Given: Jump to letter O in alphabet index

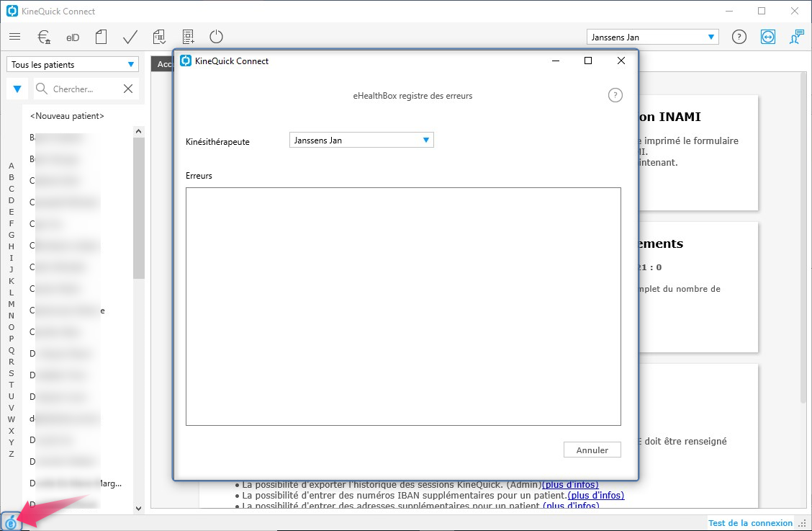Looking at the screenshot, I should 12,327.
